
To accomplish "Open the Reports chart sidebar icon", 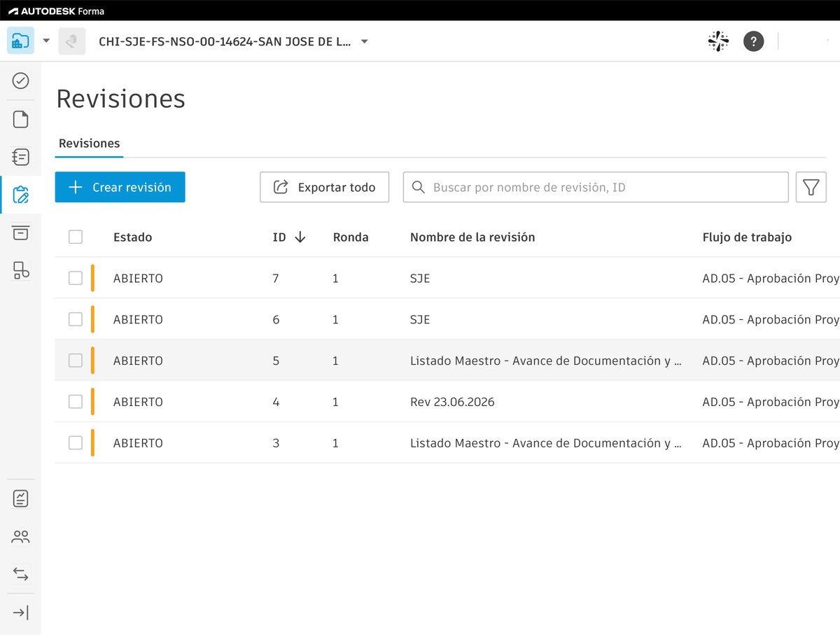I will tap(21, 498).
